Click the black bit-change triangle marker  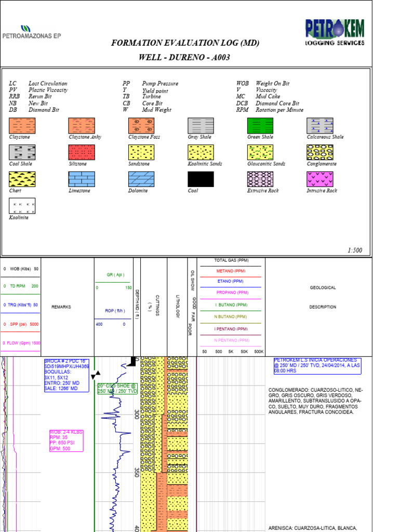(96, 375)
